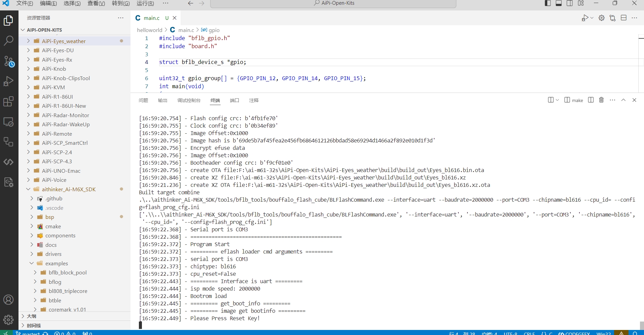Expand the AiPi-Eyes_weather folder
The image size is (644, 335).
coord(28,41)
